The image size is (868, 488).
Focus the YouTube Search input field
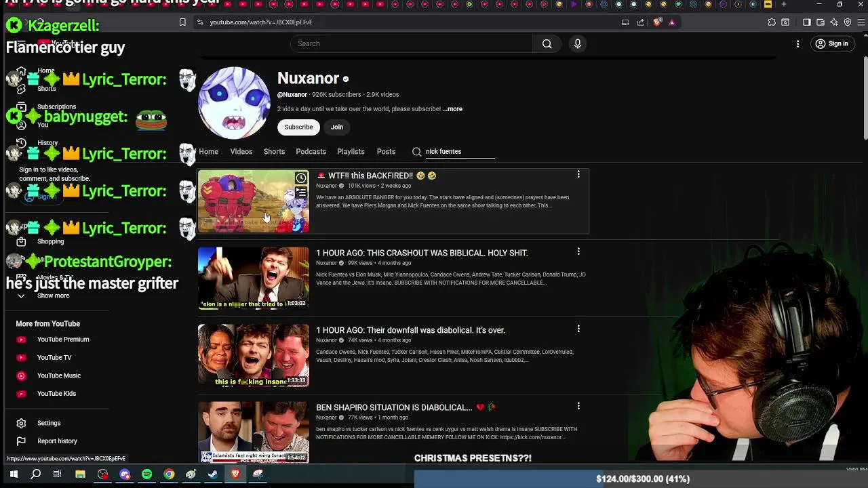pos(412,44)
